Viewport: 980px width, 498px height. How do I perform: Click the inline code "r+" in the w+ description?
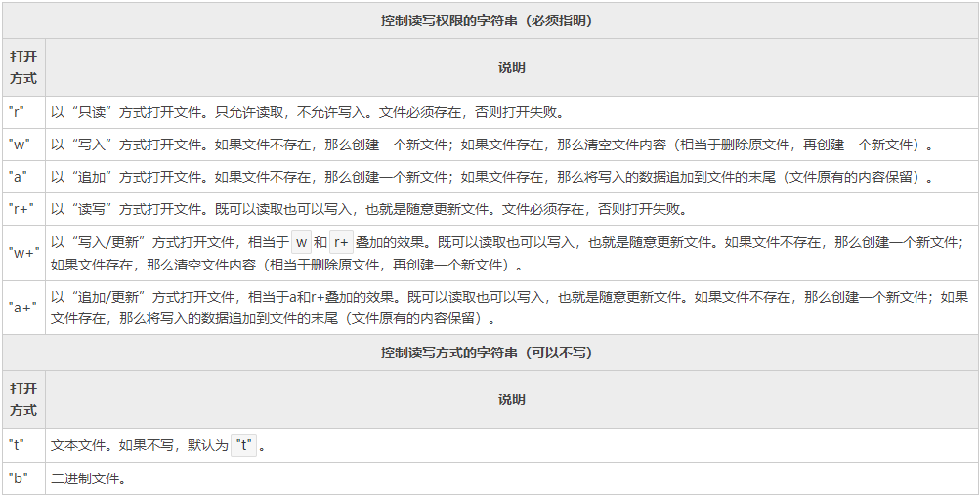point(342,242)
